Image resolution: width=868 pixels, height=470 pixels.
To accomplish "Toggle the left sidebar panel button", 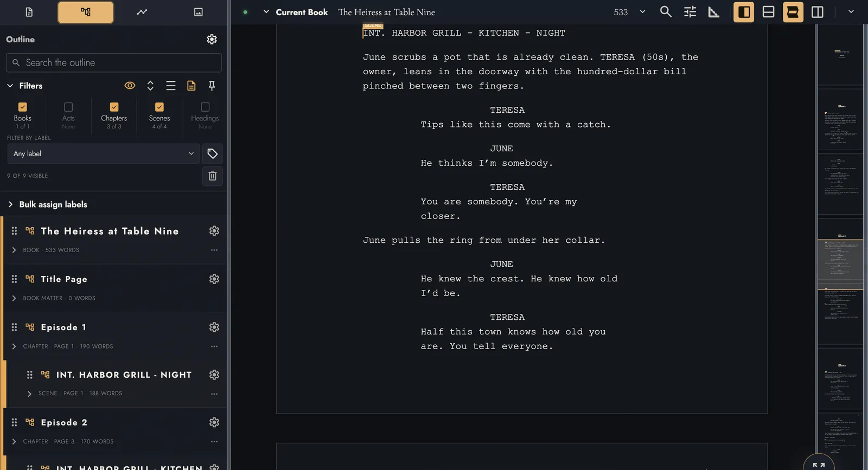I will [x=744, y=12].
